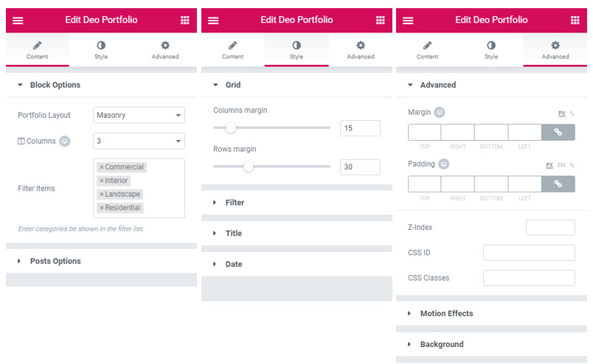Screen dimensions: 593x364
Task: Open the Portfolio Layout dropdown
Action: click(x=139, y=116)
